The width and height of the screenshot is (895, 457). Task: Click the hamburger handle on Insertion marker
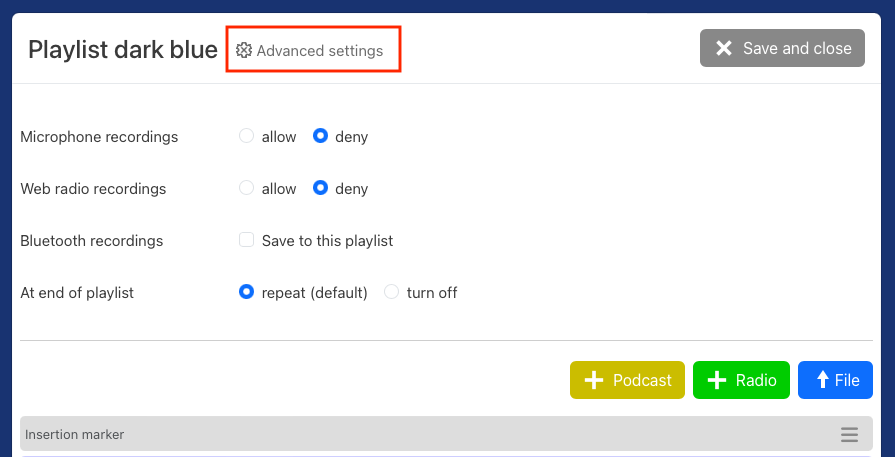(849, 435)
